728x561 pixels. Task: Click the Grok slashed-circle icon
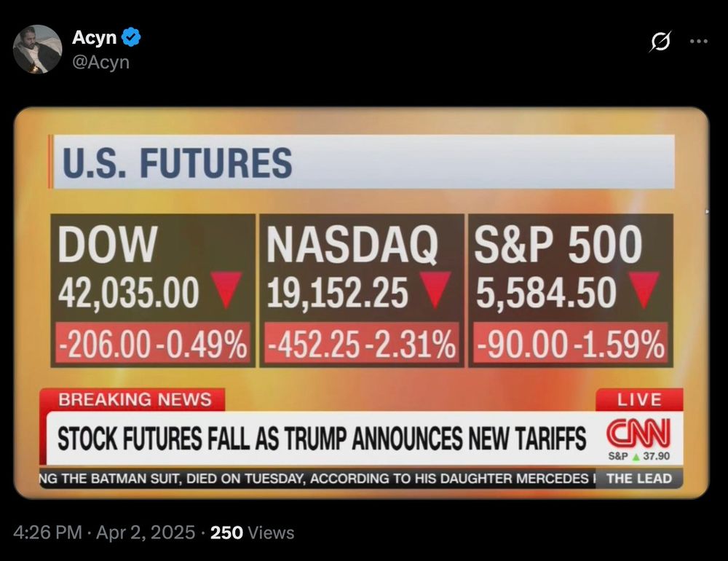[660, 42]
